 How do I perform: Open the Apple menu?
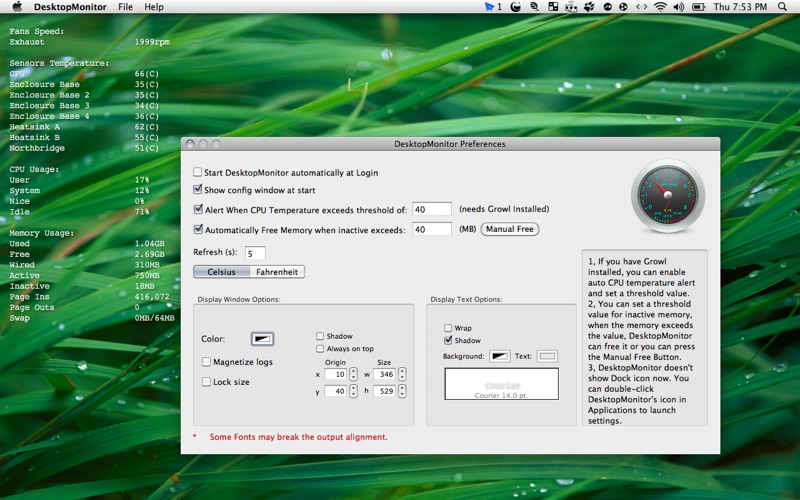17,7
